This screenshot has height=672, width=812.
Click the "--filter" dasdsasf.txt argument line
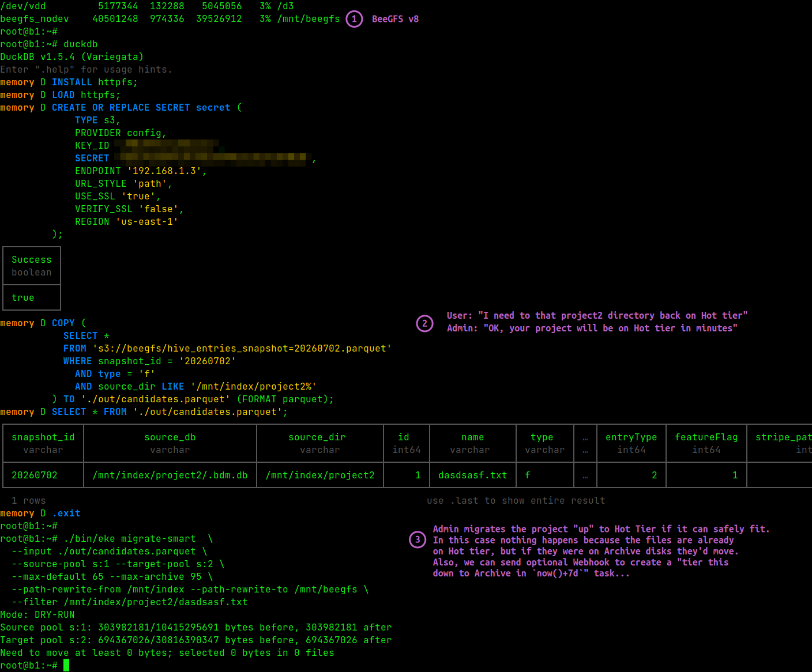click(x=130, y=602)
